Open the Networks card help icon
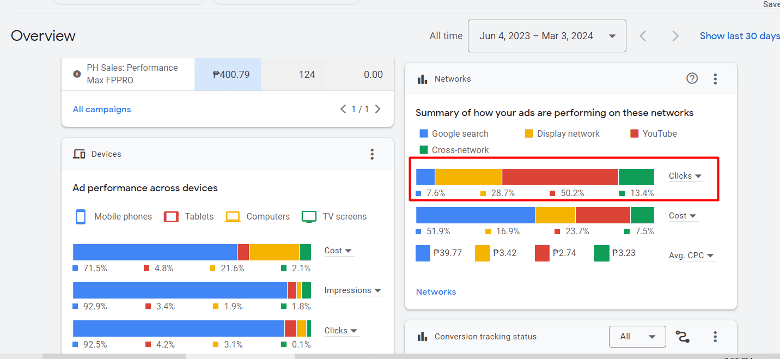The height and width of the screenshot is (360, 780). click(x=692, y=79)
